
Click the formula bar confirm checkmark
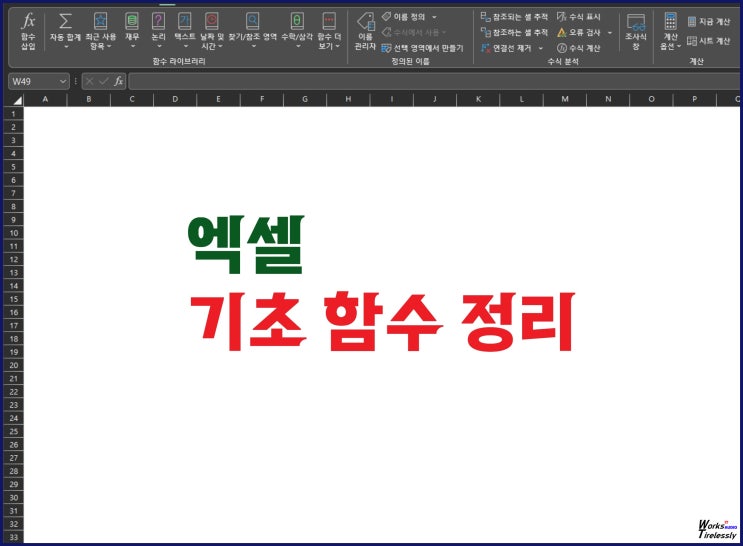(103, 82)
